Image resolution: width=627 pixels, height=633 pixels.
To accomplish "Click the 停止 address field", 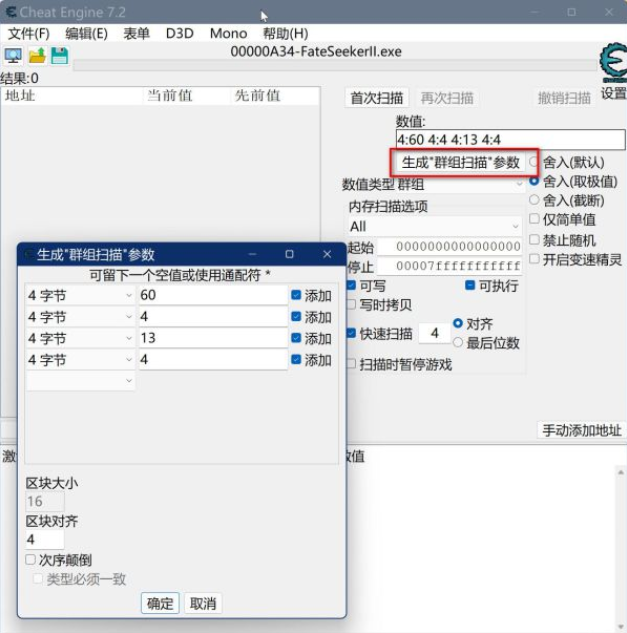I will (449, 266).
